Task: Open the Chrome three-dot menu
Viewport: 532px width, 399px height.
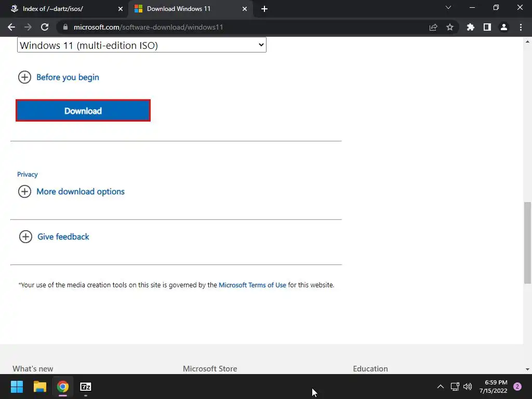Action: [521, 27]
